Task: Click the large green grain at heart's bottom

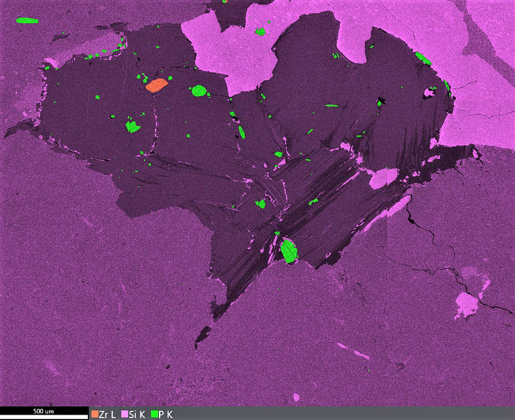Action: [x=289, y=251]
